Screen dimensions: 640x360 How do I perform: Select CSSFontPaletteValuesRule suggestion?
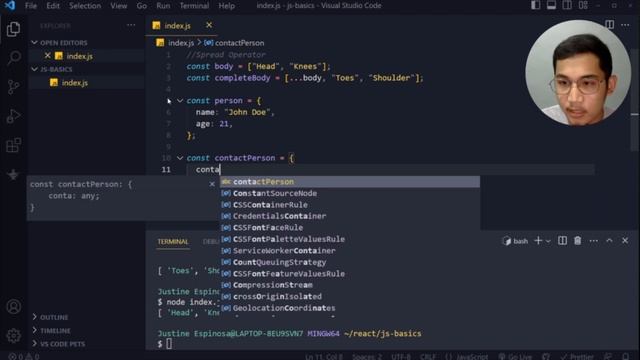350,239
